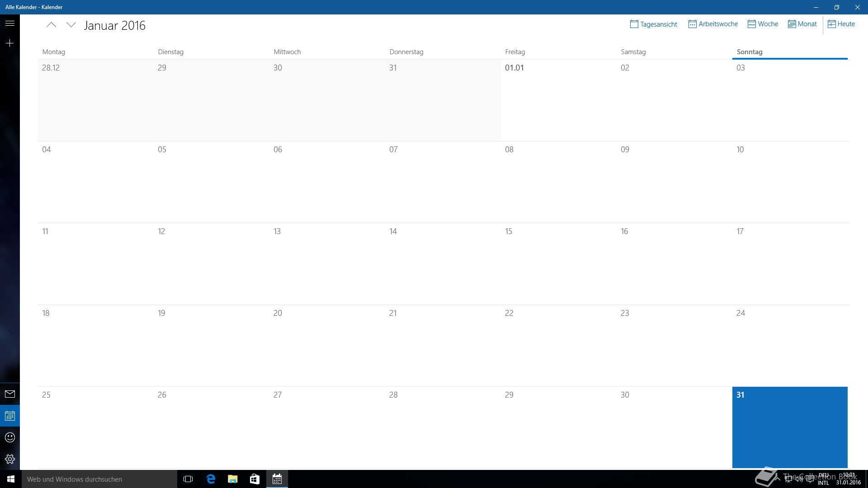This screenshot has height=488, width=868.
Task: Go to next month with down chevron
Action: click(x=71, y=25)
